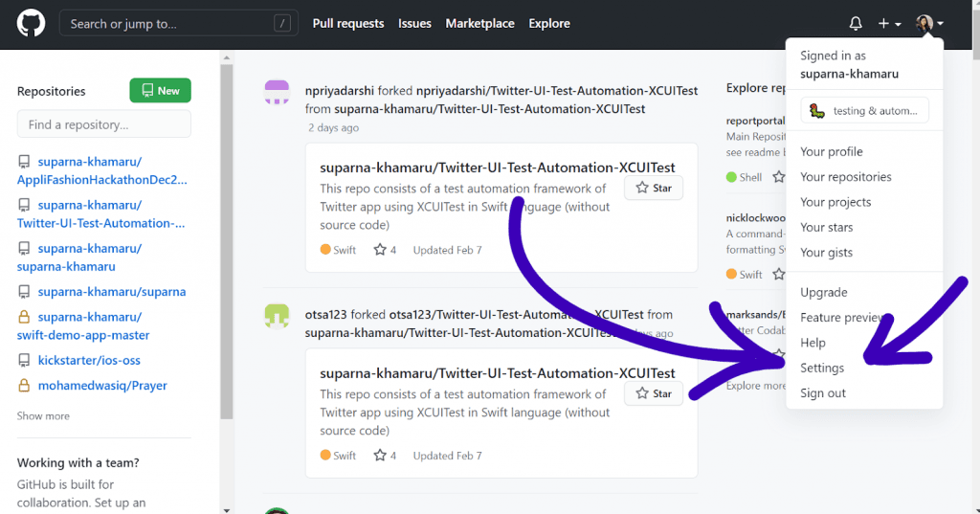Open notifications bell icon
The height and width of the screenshot is (514, 980).
pyautogui.click(x=856, y=24)
